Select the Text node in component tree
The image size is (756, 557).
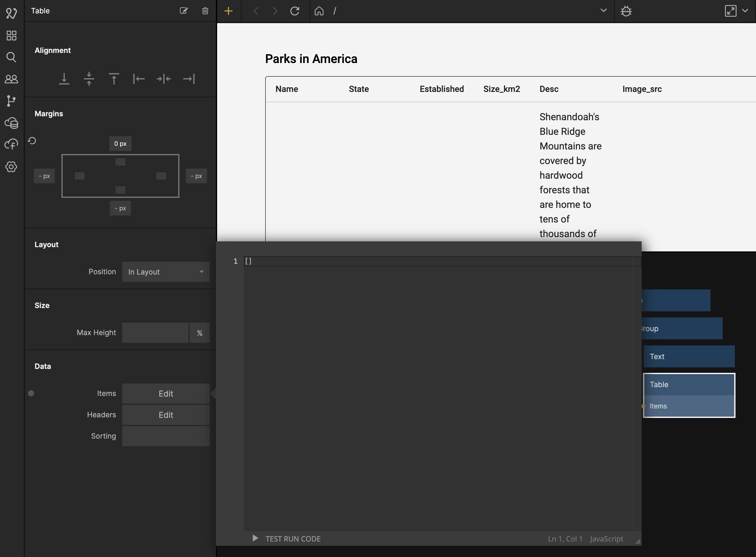pos(688,356)
